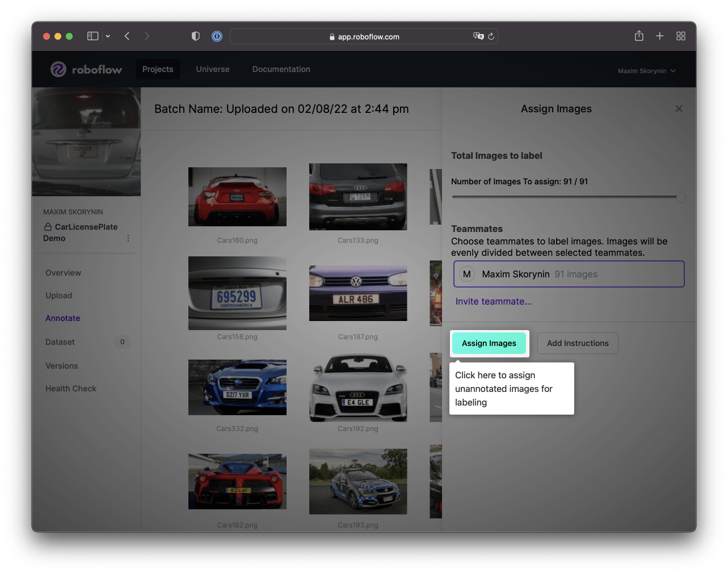The image size is (728, 574).
Task: Click the app.roboflow.com address bar
Action: (x=364, y=36)
